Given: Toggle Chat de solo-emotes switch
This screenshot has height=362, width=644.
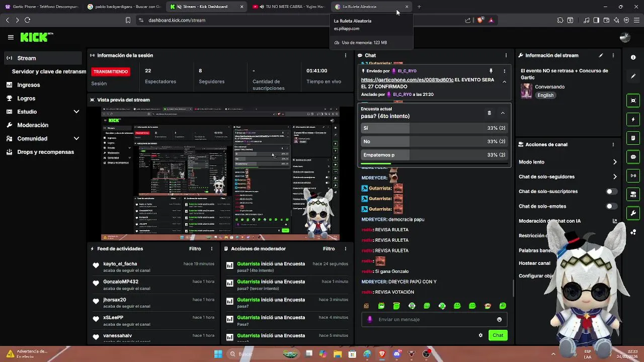Looking at the screenshot, I should (x=611, y=206).
